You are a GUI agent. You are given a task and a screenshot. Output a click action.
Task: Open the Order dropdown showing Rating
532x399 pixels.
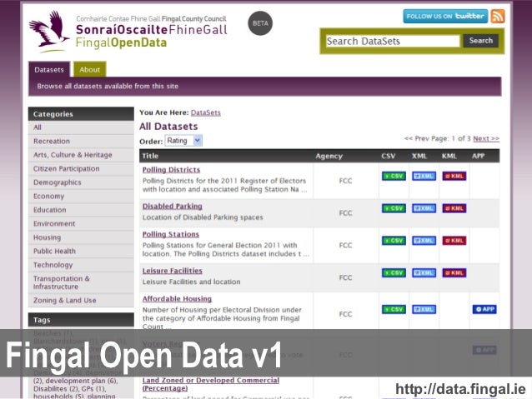(183, 141)
